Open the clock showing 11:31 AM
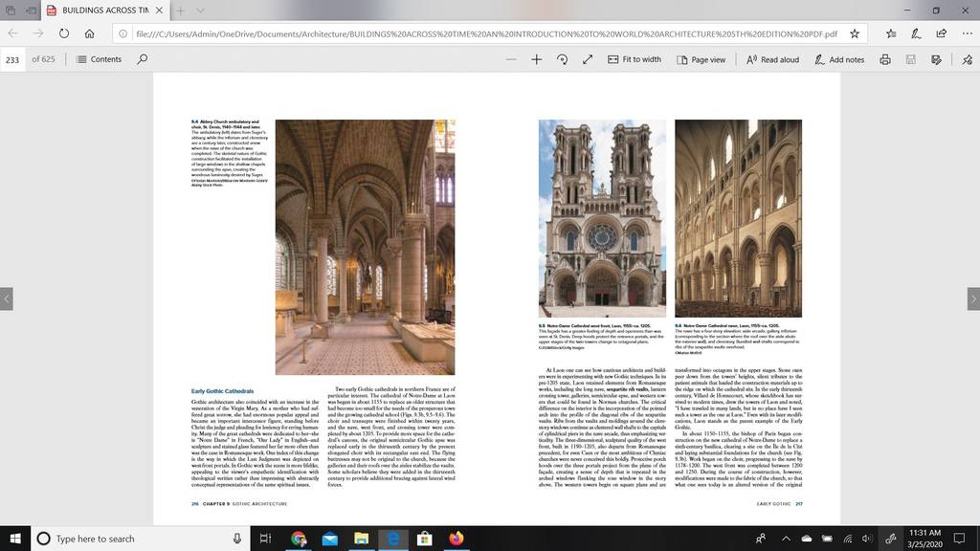This screenshot has width=980, height=551. point(925,539)
